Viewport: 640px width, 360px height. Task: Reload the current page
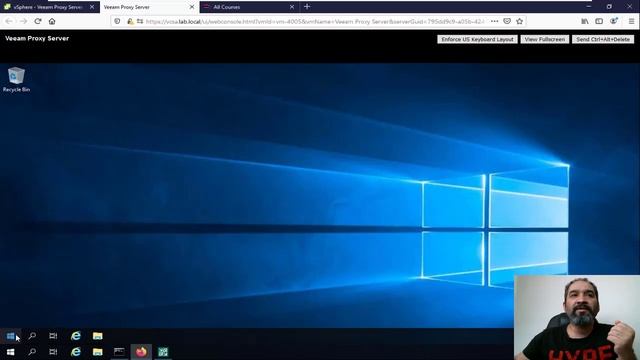[x=38, y=21]
